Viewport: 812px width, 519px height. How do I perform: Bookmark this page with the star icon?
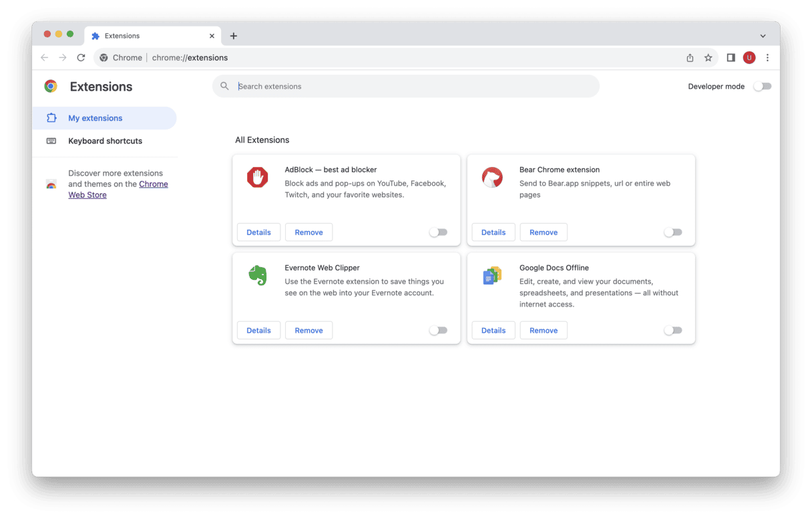pyautogui.click(x=708, y=57)
